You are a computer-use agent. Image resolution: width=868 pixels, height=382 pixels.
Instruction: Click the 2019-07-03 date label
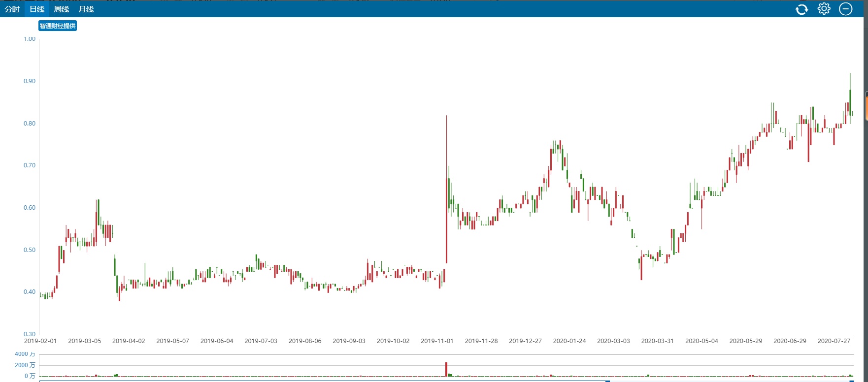(x=261, y=341)
